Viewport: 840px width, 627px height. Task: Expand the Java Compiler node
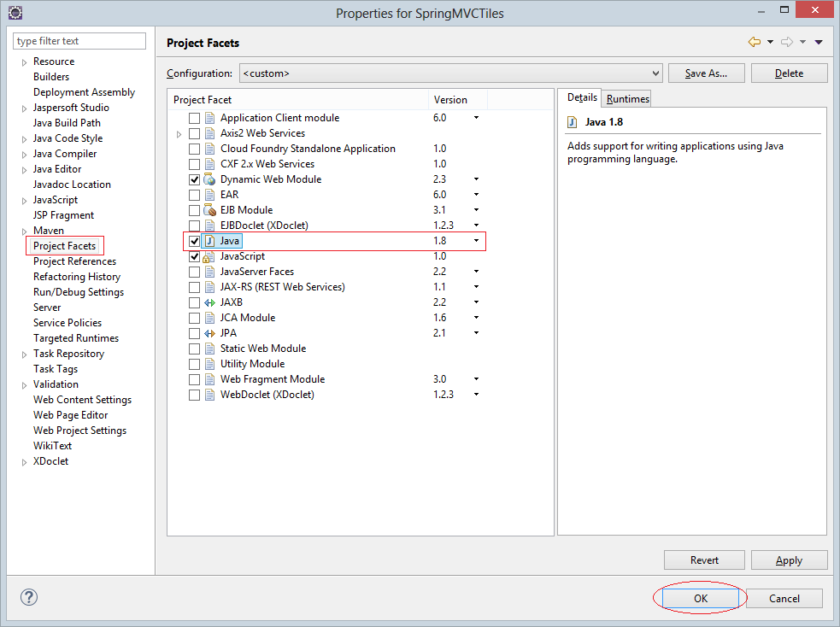pos(24,155)
